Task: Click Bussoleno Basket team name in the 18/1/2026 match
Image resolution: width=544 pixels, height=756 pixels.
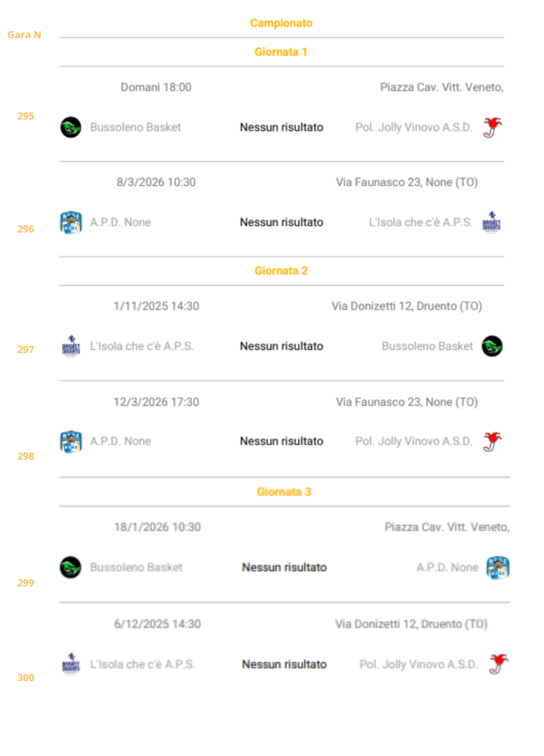Action: (136, 567)
